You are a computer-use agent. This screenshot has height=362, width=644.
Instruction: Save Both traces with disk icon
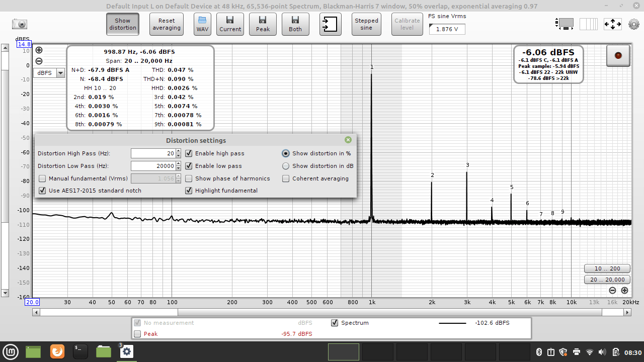295,24
